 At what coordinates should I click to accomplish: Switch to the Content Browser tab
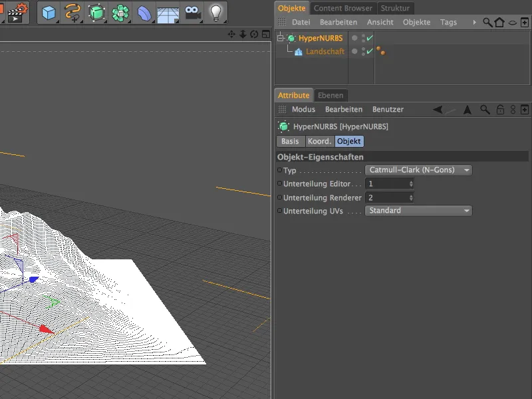[342, 8]
